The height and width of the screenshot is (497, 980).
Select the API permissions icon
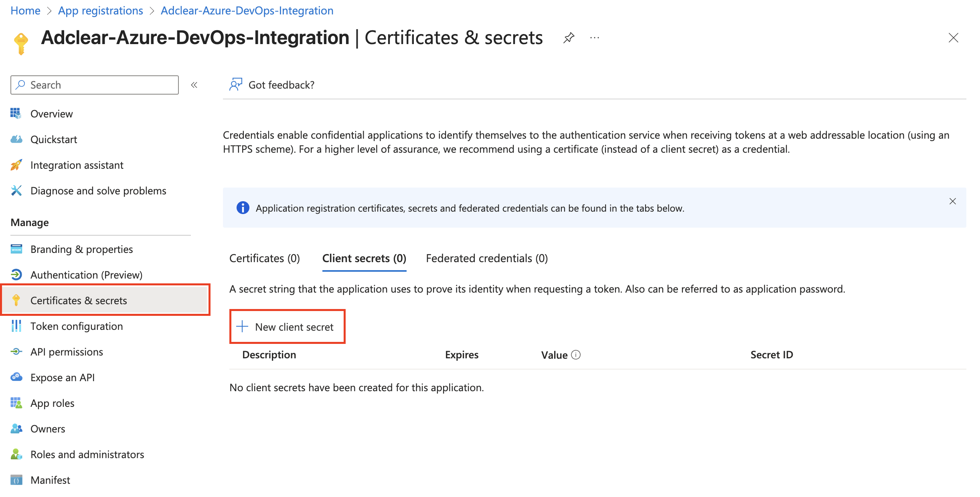click(x=16, y=352)
